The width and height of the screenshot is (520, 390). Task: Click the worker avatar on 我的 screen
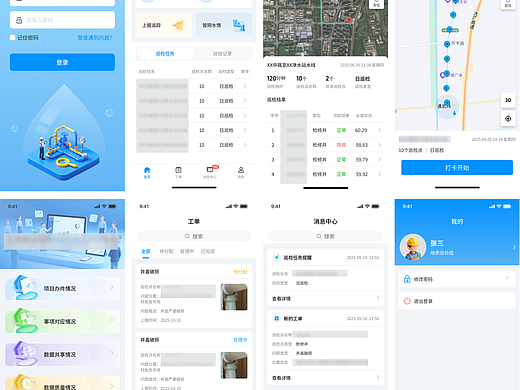pos(413,247)
